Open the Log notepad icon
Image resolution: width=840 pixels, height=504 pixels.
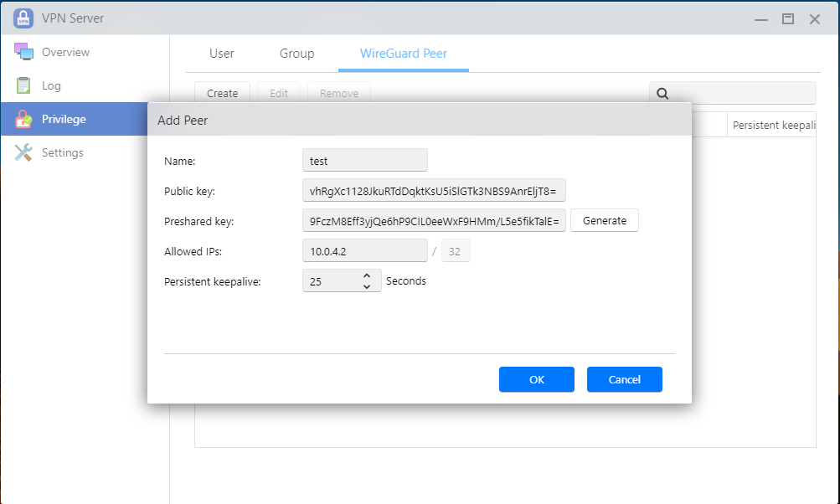tap(23, 85)
